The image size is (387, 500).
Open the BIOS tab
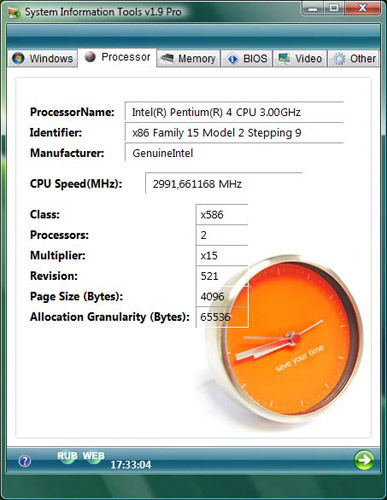click(x=247, y=58)
